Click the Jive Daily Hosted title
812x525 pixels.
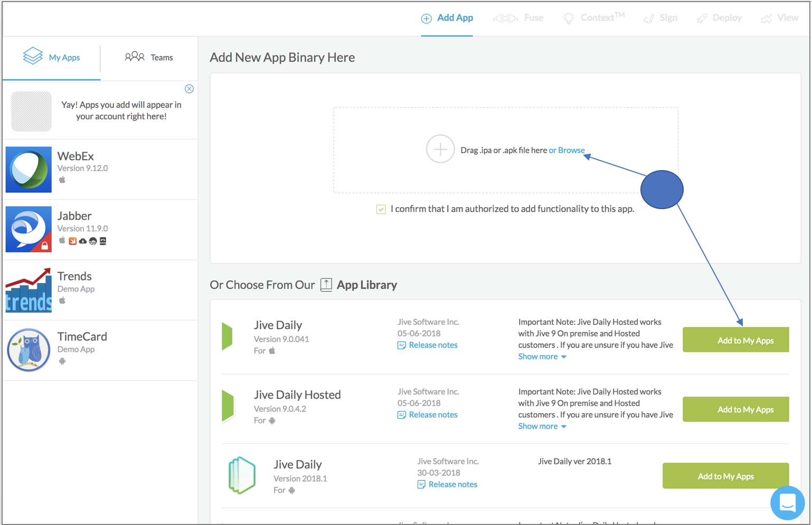[297, 395]
